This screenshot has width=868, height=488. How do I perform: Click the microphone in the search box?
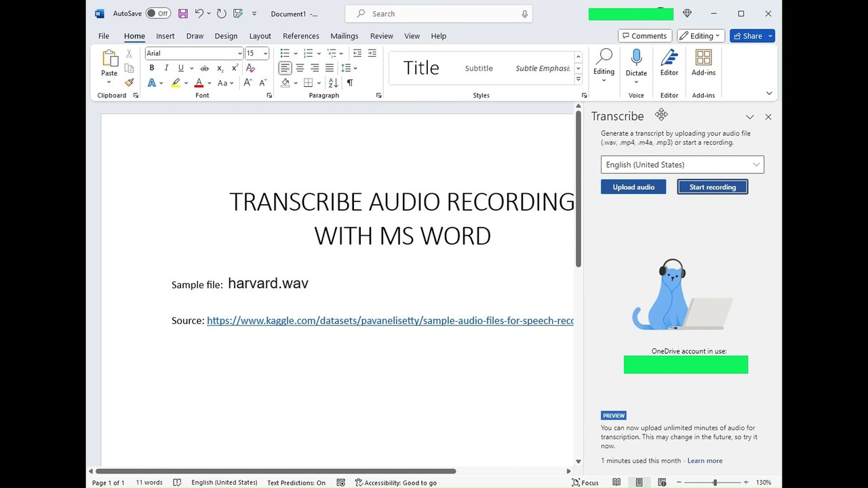click(525, 14)
